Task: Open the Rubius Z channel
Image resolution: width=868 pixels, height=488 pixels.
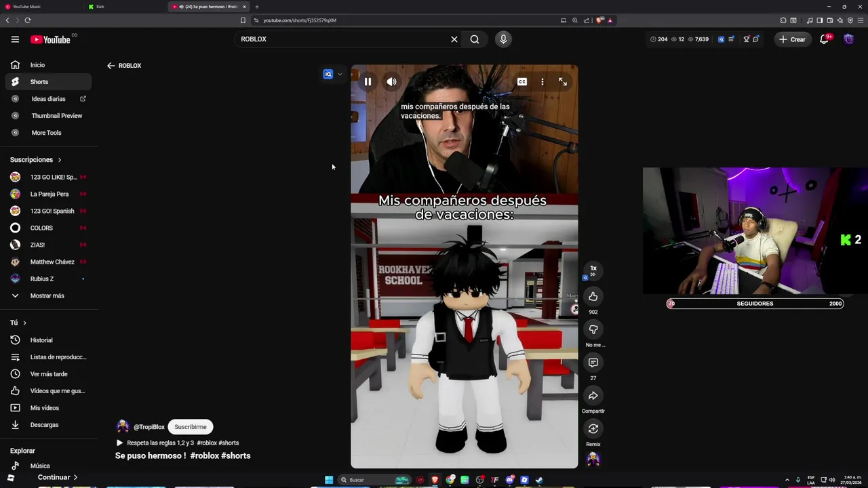Action: tap(48, 279)
